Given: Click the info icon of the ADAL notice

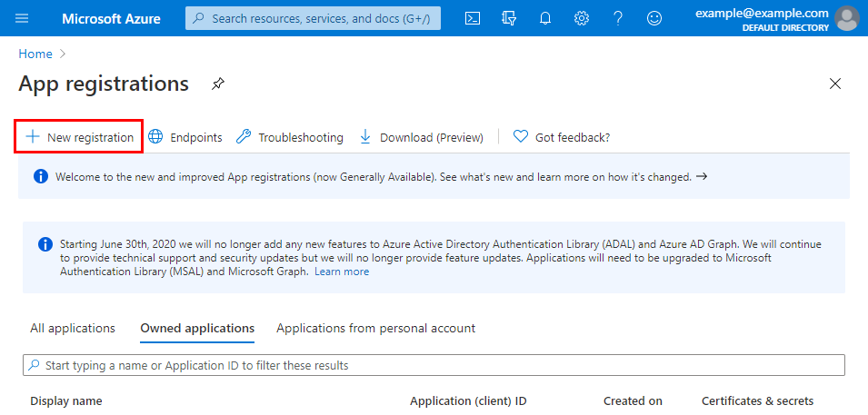Looking at the screenshot, I should click(x=45, y=244).
